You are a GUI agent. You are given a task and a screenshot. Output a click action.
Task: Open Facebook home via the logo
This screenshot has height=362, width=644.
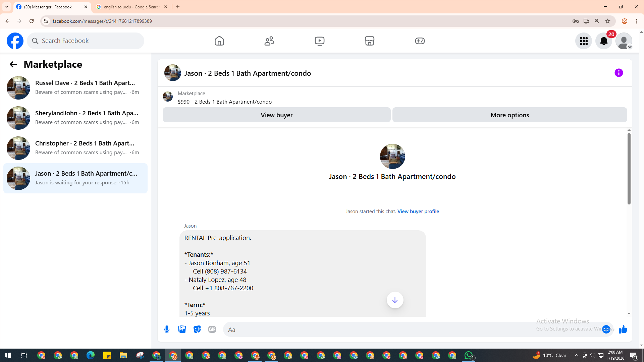15,41
